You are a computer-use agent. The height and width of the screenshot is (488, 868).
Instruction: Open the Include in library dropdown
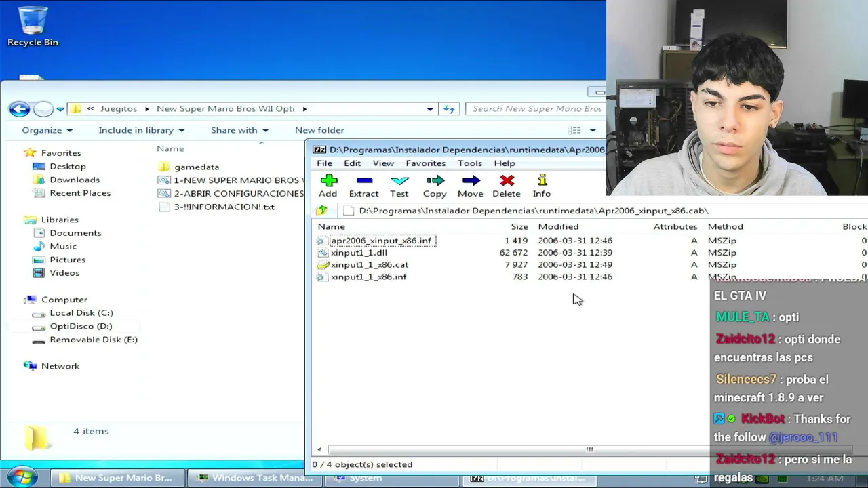pyautogui.click(x=141, y=130)
